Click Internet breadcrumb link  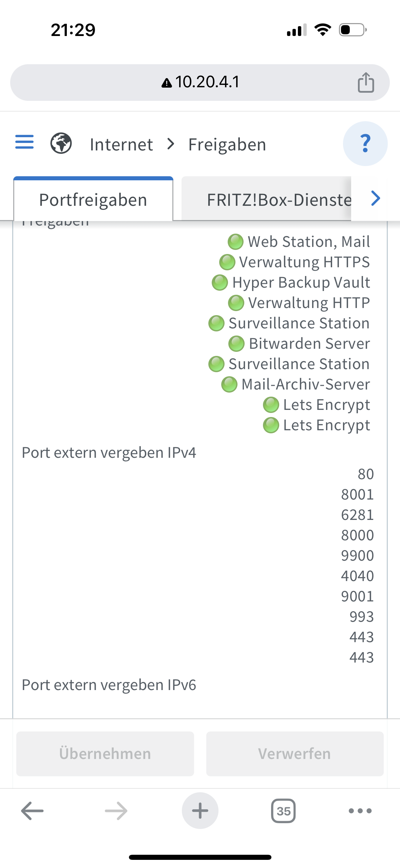[x=121, y=145]
